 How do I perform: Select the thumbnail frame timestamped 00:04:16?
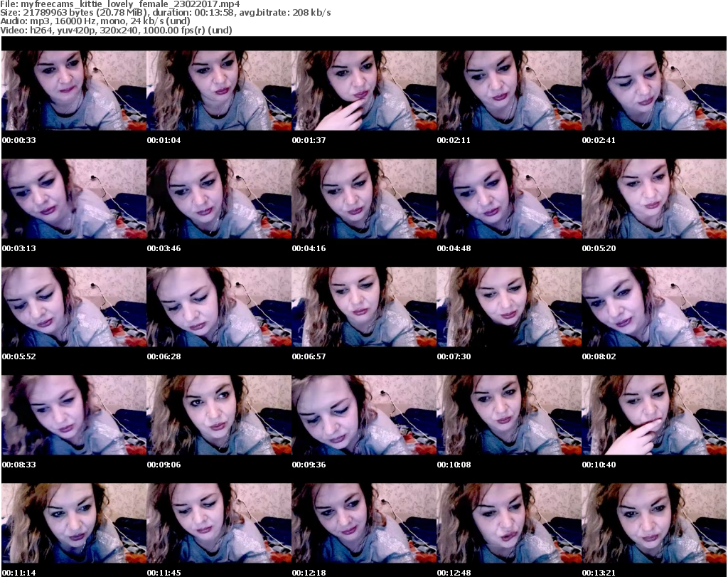point(364,198)
